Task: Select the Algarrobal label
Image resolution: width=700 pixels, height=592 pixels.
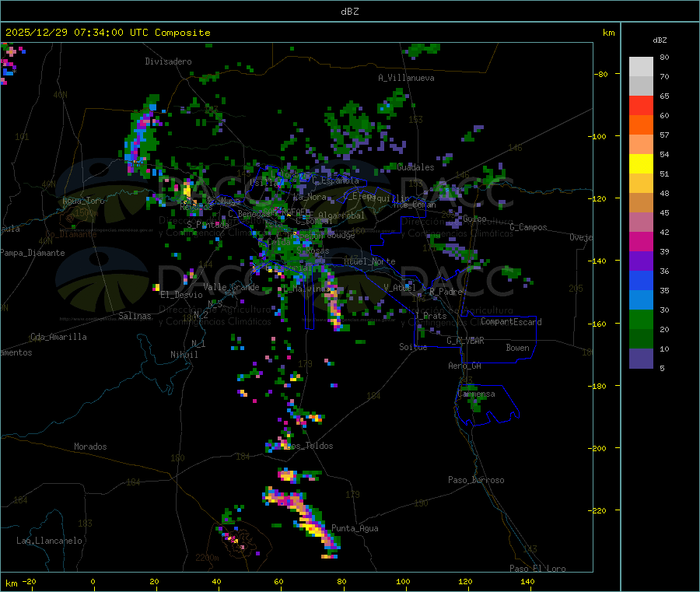Action: click(x=341, y=215)
